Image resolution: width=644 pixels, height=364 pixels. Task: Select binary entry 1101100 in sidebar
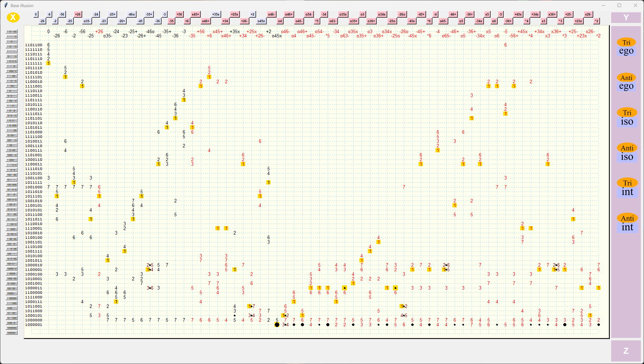pos(12,31)
